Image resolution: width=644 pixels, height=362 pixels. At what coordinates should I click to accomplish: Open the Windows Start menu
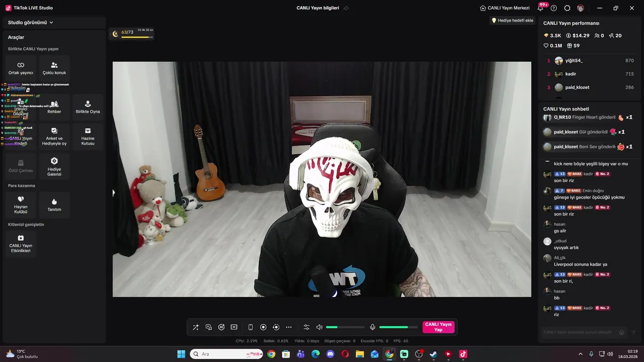point(181,354)
